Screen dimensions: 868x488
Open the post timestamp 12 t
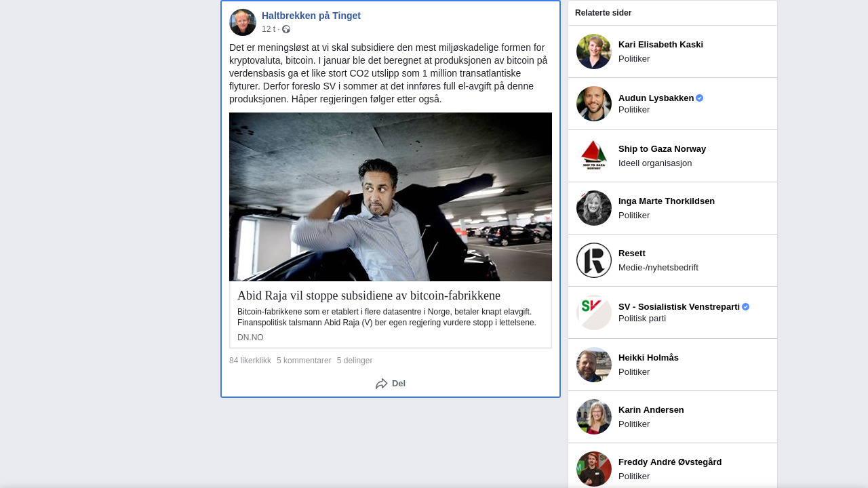point(269,29)
